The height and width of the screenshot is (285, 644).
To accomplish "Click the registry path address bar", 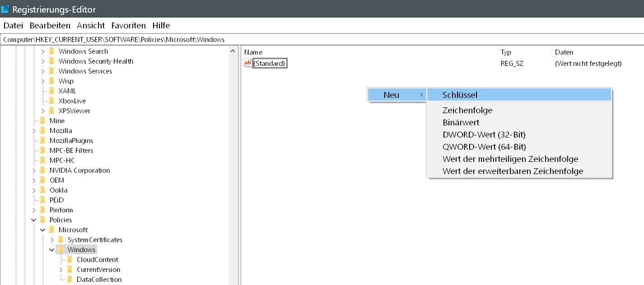I will 316,39.
